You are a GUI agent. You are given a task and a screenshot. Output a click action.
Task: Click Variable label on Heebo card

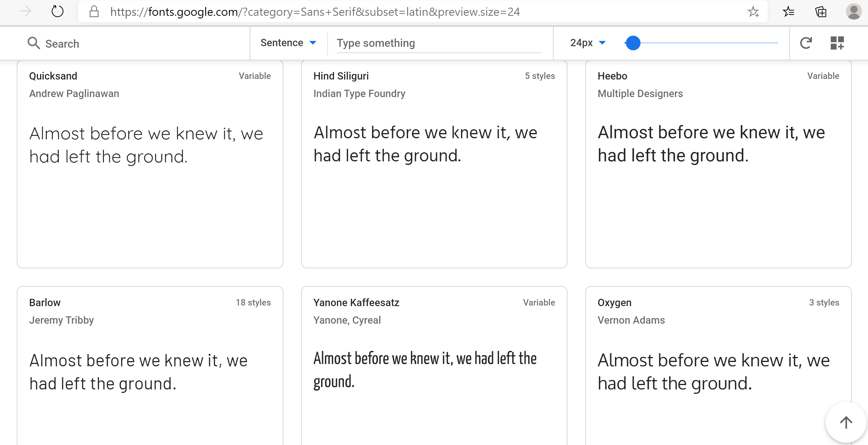823,76
